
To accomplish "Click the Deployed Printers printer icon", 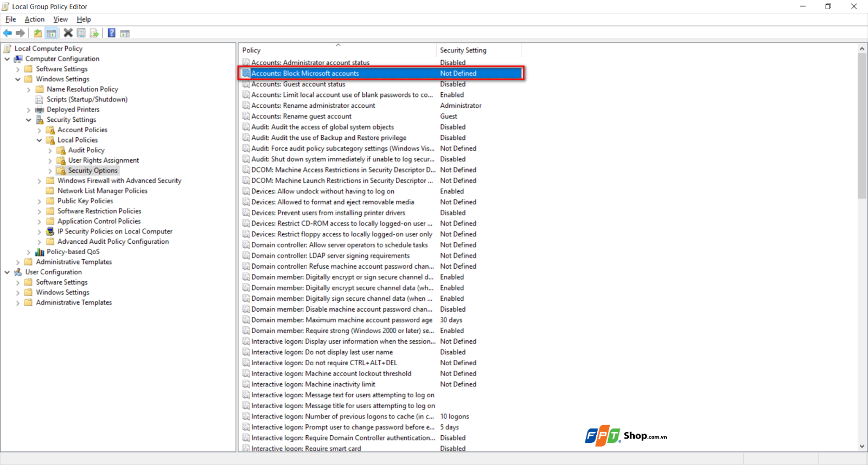I will tap(40, 109).
